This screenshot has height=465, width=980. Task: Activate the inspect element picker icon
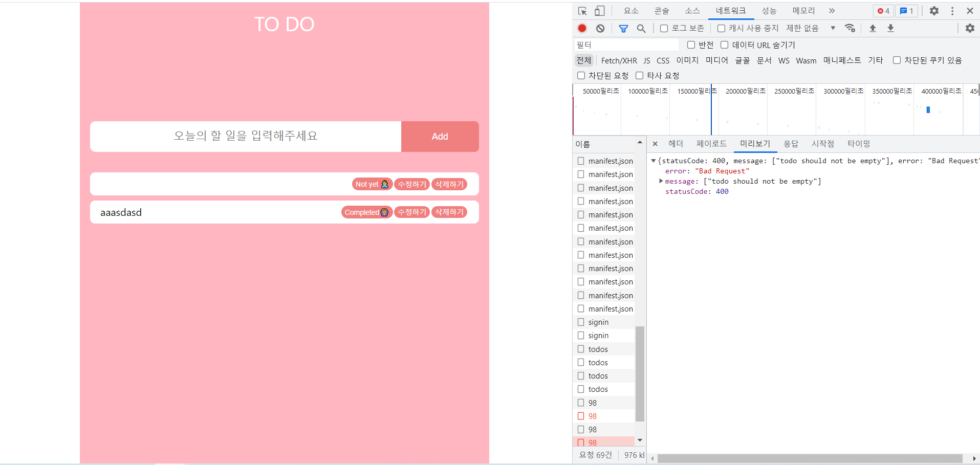(582, 11)
